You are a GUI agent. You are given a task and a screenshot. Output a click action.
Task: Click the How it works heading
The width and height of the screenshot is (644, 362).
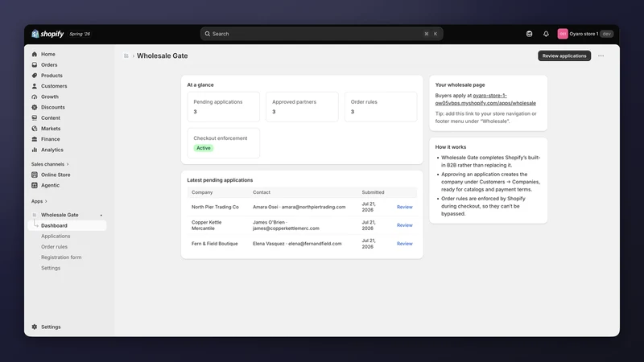click(451, 147)
